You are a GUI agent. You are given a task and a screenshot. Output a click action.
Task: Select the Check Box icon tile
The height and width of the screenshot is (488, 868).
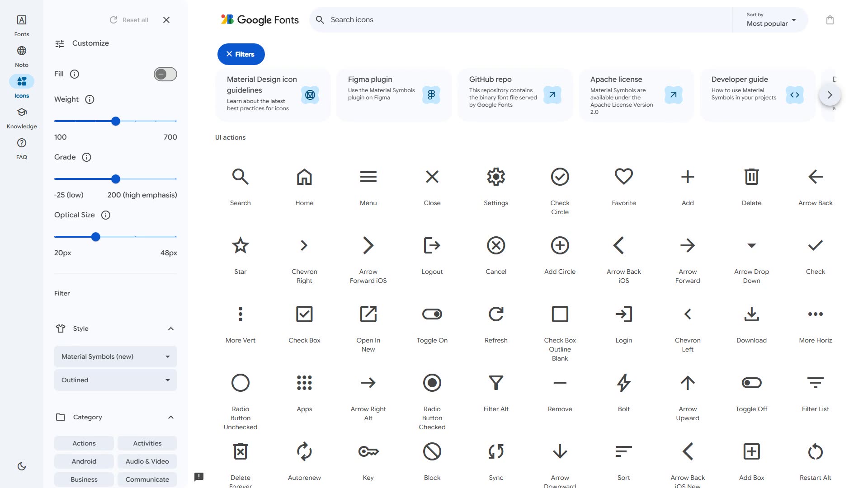[x=304, y=323]
